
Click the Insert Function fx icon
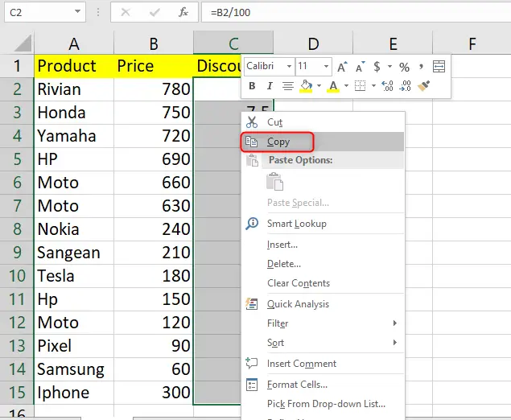pos(183,12)
